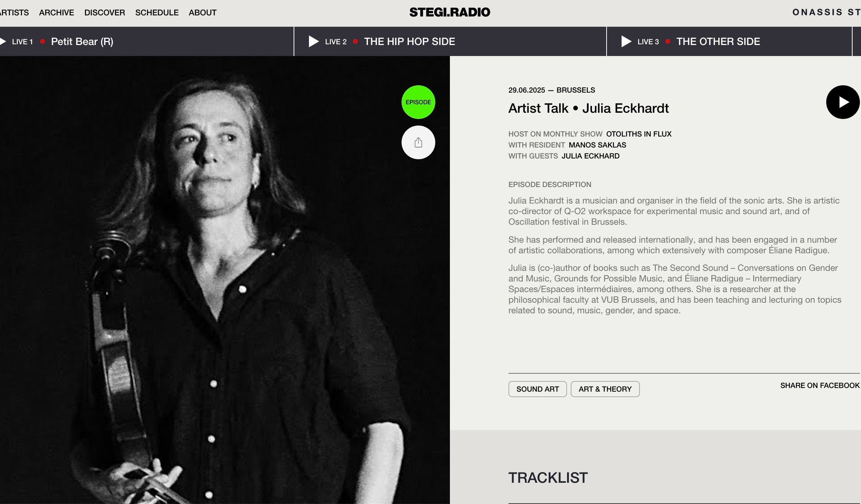
Task: Open the STEGI.RADIO home logo
Action: coord(450,12)
